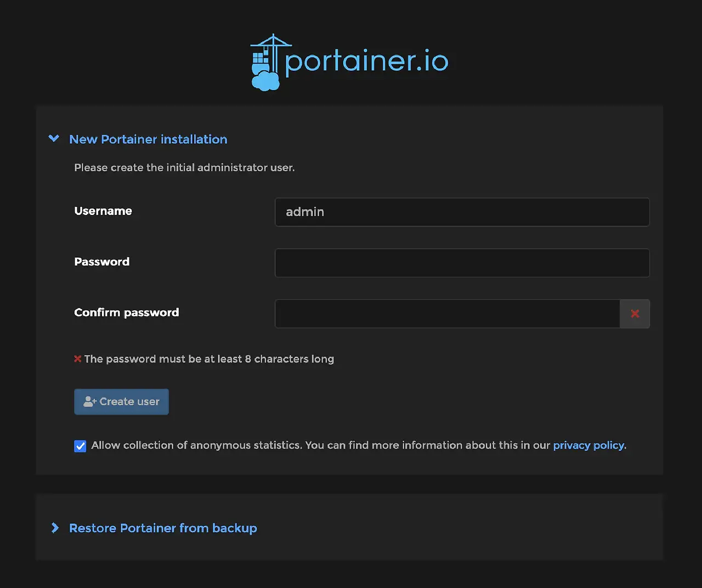The height and width of the screenshot is (588, 702).
Task: Click the password length warning message
Action: click(209, 359)
